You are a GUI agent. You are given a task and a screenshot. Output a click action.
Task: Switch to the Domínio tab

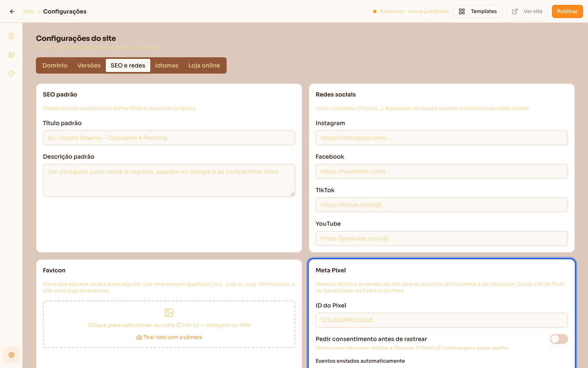[x=55, y=65]
